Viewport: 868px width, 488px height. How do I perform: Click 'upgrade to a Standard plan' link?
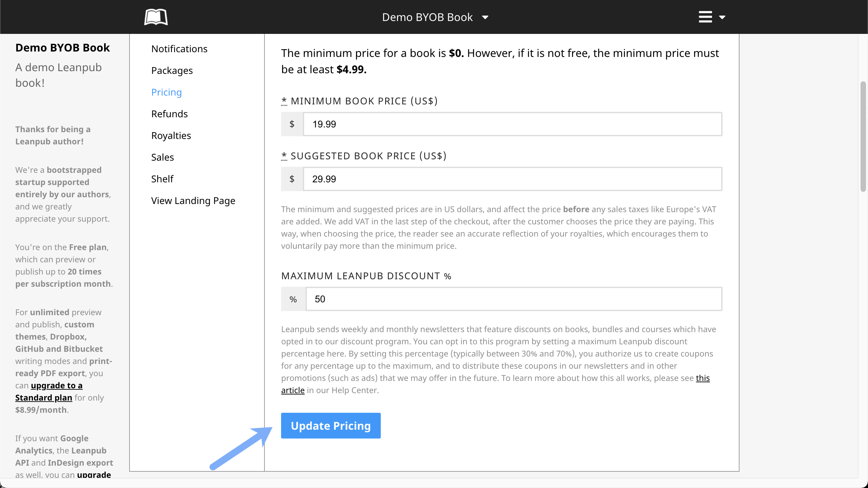[x=56, y=386]
